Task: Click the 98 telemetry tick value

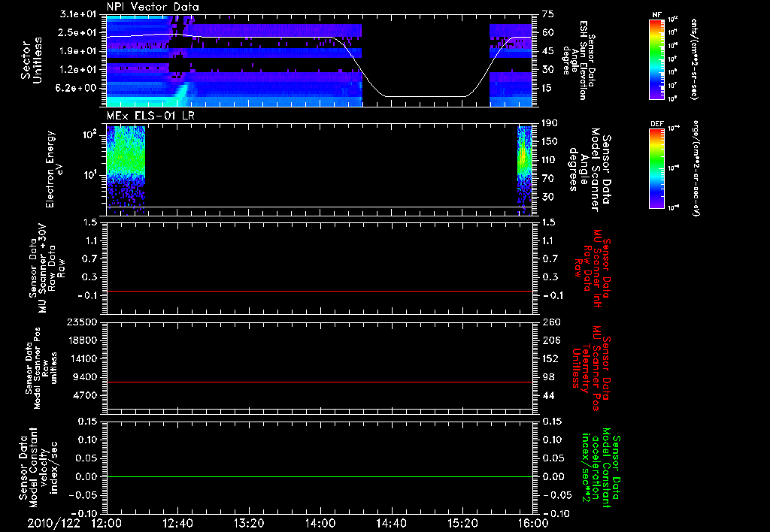Action: (x=548, y=377)
